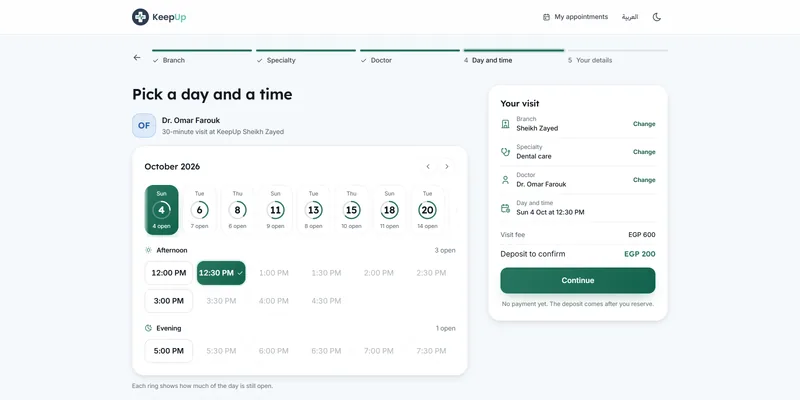Click the OF doctor avatar
The width and height of the screenshot is (800, 400).
point(144,126)
